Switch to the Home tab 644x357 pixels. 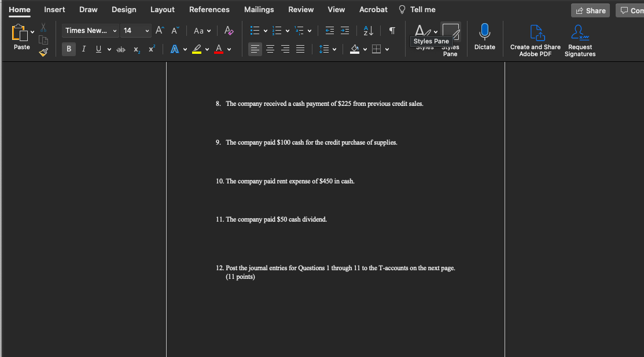[19, 9]
